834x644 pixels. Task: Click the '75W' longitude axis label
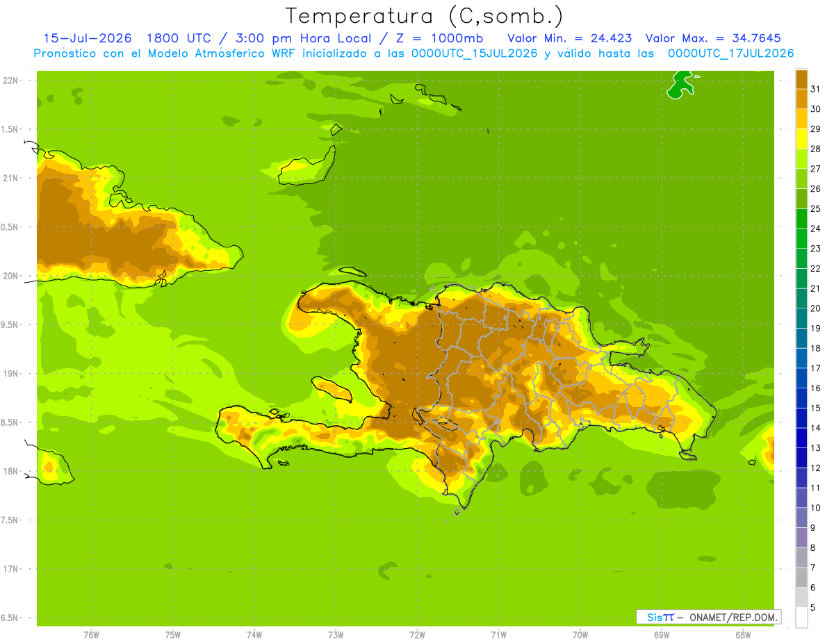173,635
